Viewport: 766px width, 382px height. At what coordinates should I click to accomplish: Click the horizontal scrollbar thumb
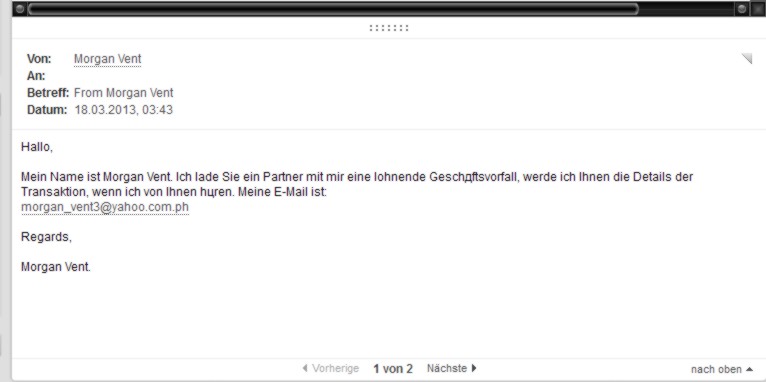coord(333,9)
